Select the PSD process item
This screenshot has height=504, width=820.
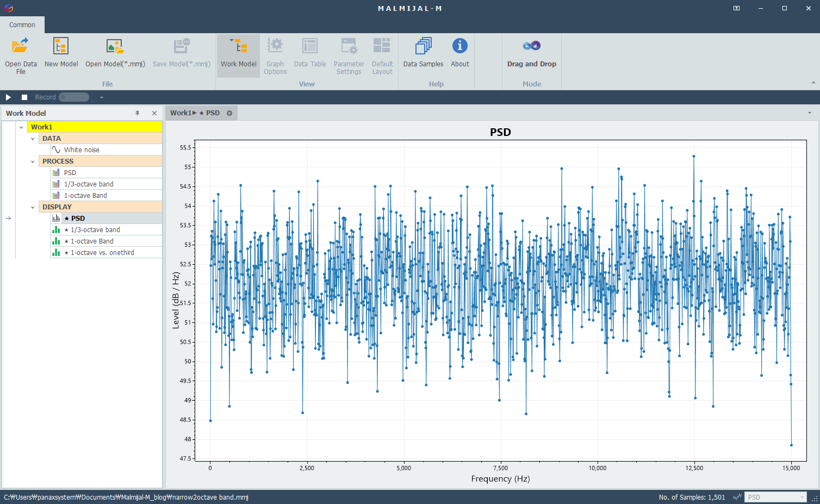[x=106, y=173]
